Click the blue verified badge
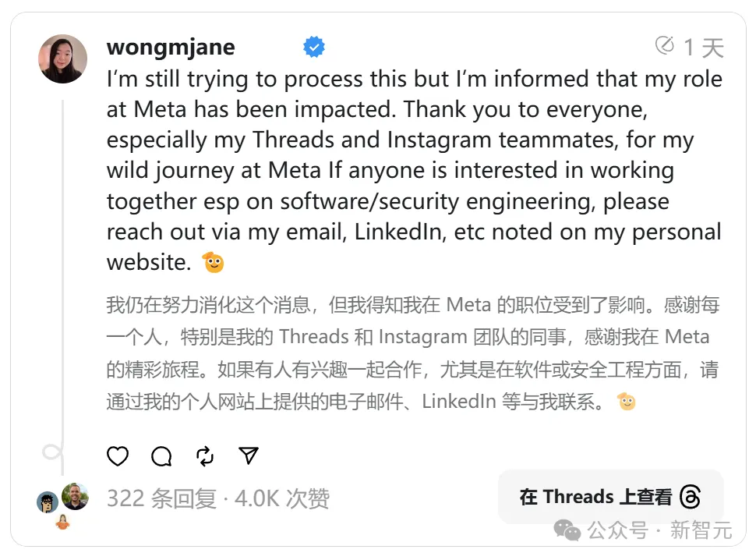756x560 pixels. coord(314,48)
